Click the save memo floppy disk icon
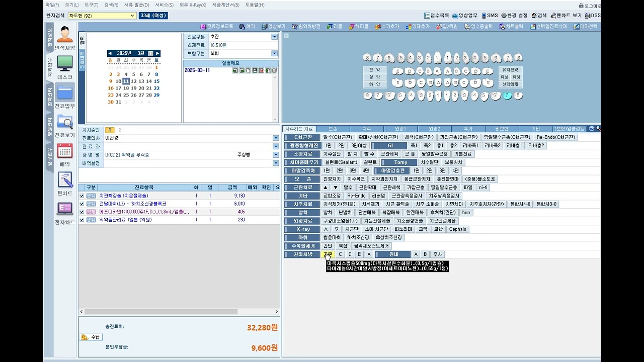 [255, 70]
